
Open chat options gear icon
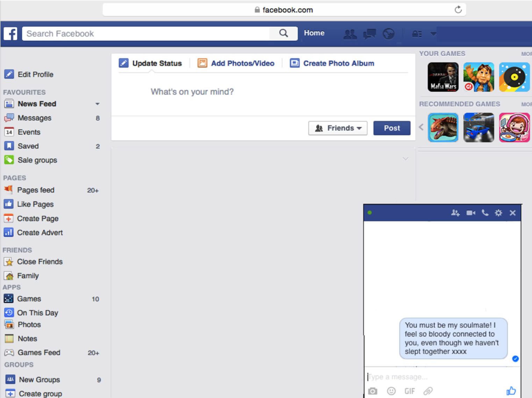498,213
